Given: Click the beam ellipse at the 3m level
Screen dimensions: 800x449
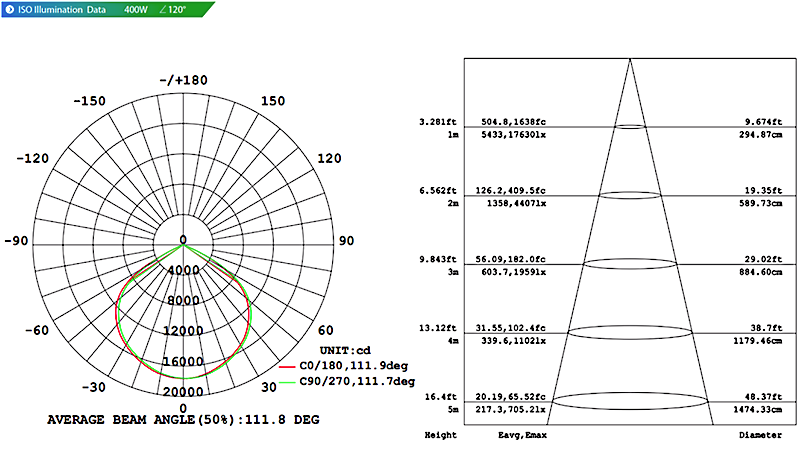Looking at the screenshot, I should (x=630, y=264).
